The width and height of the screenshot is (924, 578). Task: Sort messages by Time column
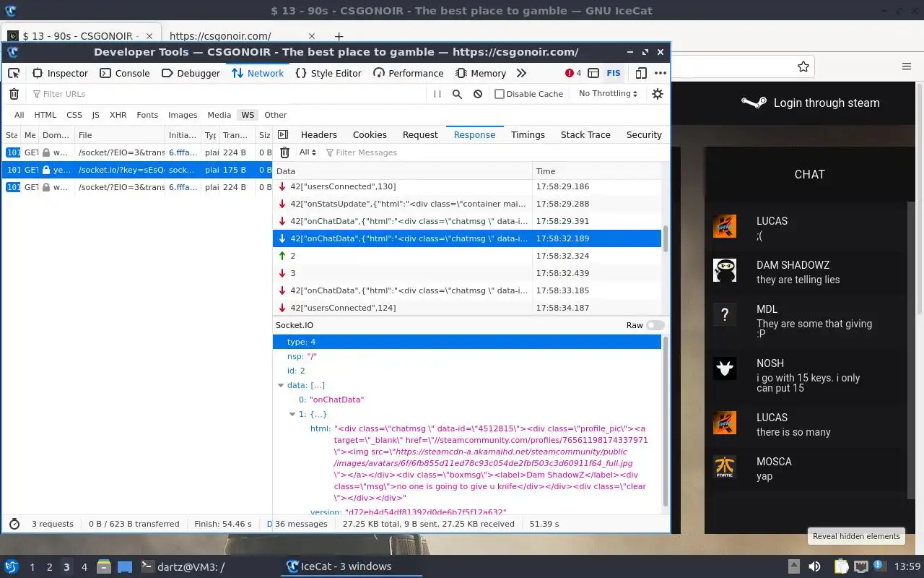[x=597, y=171]
